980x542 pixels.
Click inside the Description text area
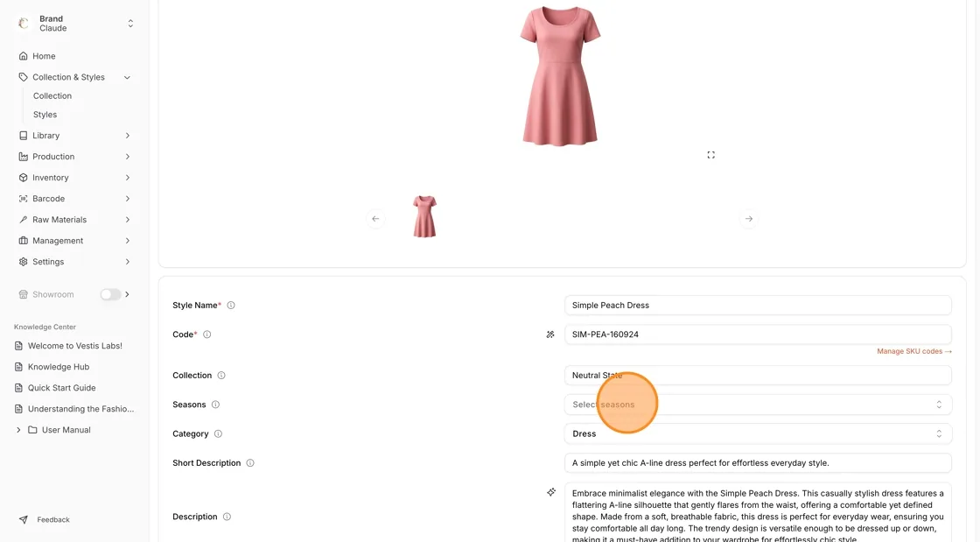758,512
